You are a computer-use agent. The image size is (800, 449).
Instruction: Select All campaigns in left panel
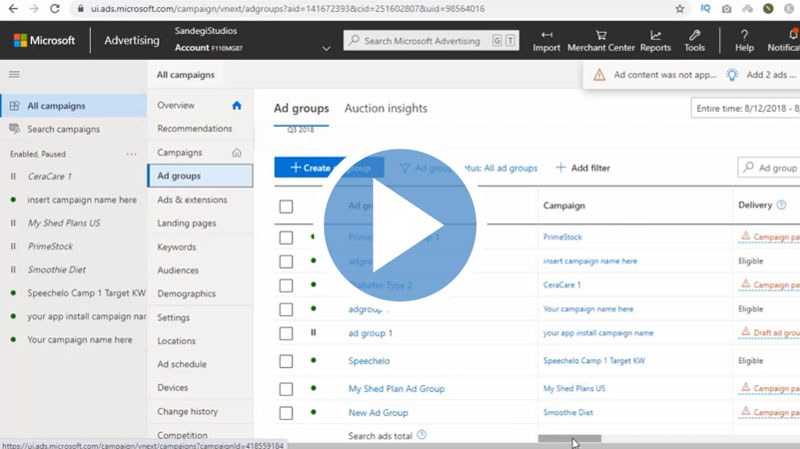click(73, 106)
